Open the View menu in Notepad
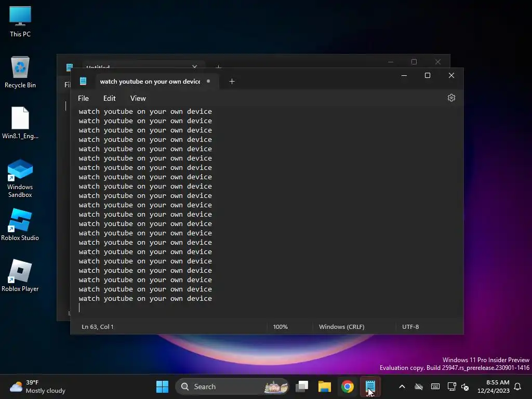532x399 pixels. 138,98
